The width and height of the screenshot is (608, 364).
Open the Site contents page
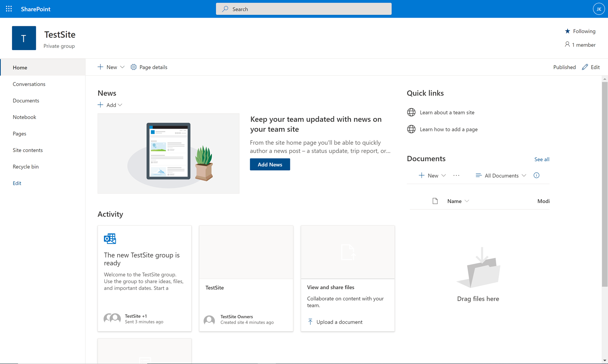28,150
